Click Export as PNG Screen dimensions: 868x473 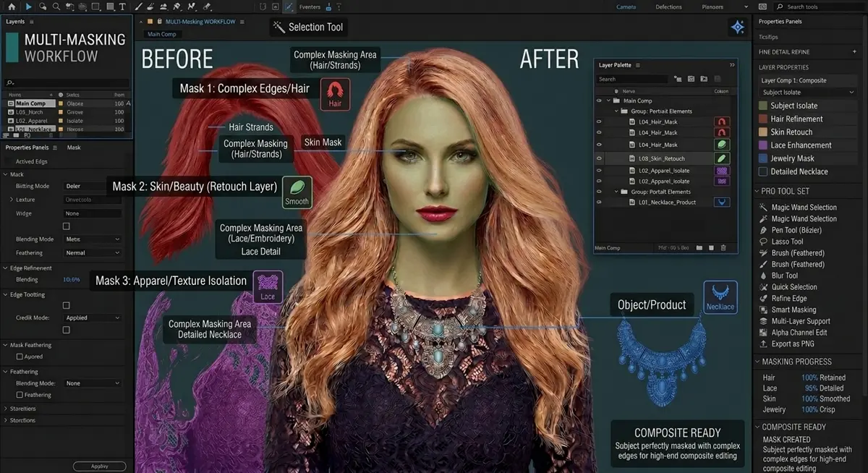786,344
